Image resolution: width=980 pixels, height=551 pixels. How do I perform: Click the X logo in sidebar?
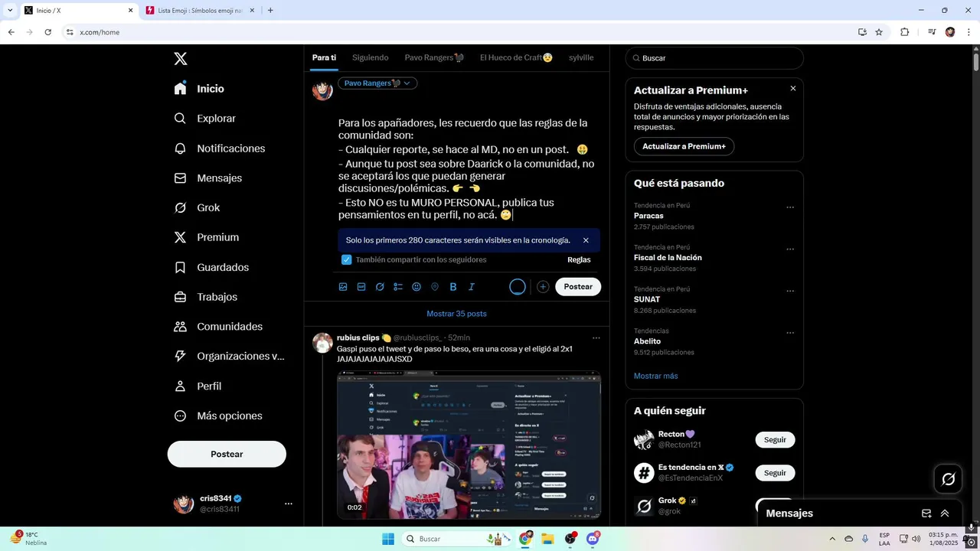pyautogui.click(x=180, y=58)
